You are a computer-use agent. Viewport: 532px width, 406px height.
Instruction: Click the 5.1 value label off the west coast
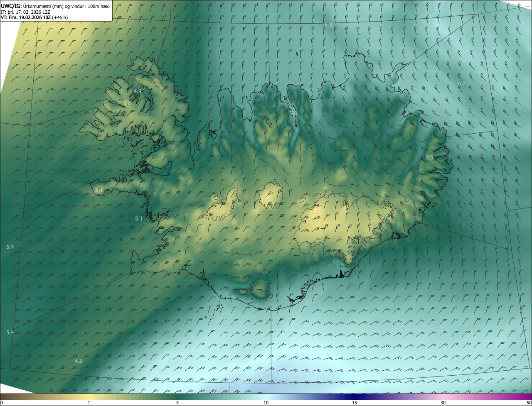[139, 218]
